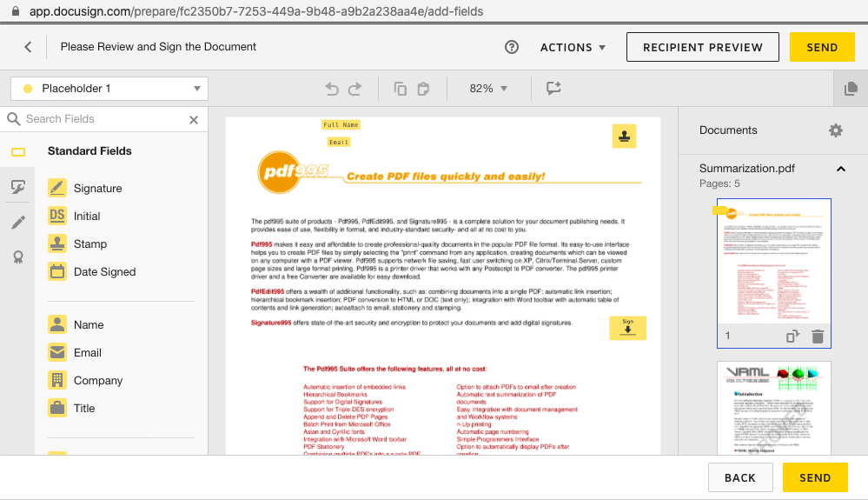The width and height of the screenshot is (868, 500).
Task: Click the Documents panel heading
Action: [728, 130]
